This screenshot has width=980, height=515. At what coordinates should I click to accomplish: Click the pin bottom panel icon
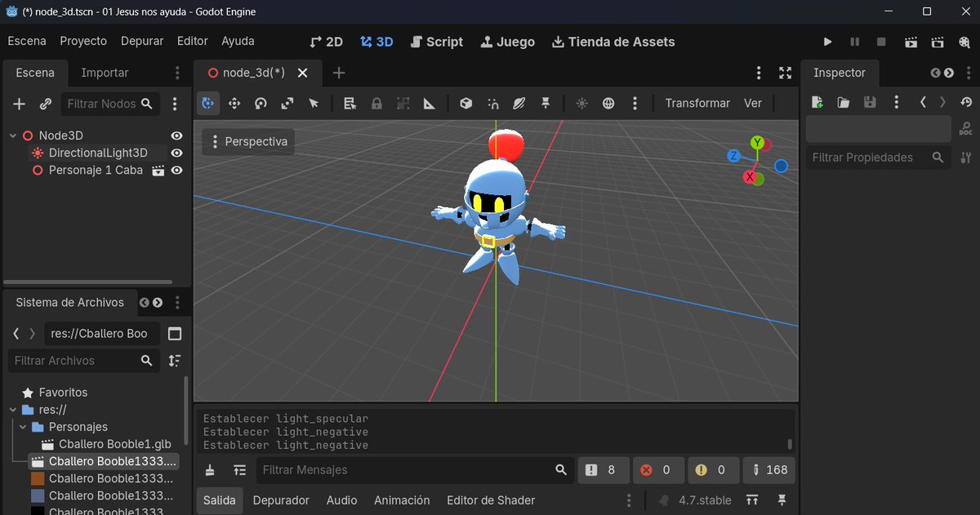(782, 500)
